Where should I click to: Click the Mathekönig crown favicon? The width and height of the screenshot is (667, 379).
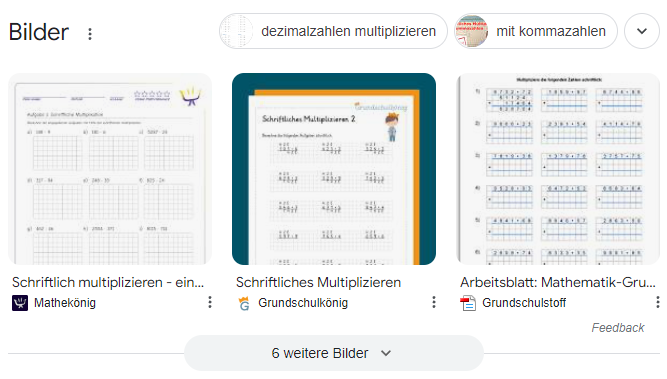pyautogui.click(x=20, y=303)
